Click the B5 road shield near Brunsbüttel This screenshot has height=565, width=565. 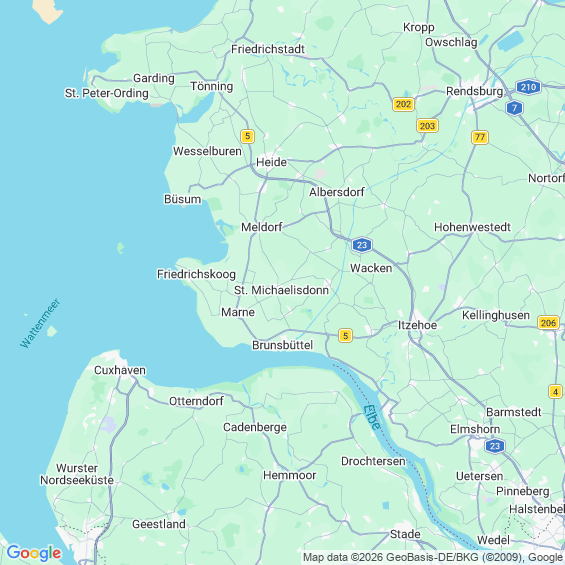tap(345, 336)
